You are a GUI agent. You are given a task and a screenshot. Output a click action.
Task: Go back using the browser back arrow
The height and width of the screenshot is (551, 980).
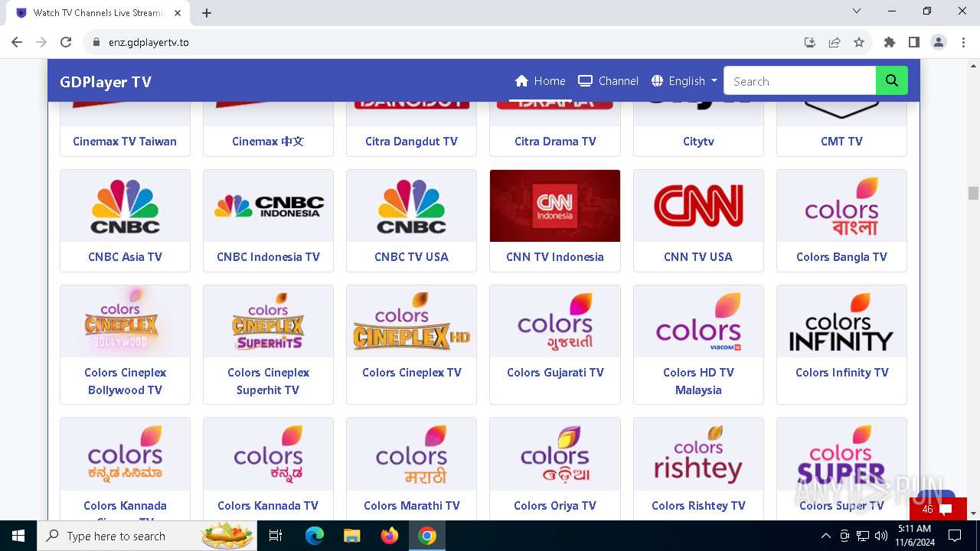(17, 42)
